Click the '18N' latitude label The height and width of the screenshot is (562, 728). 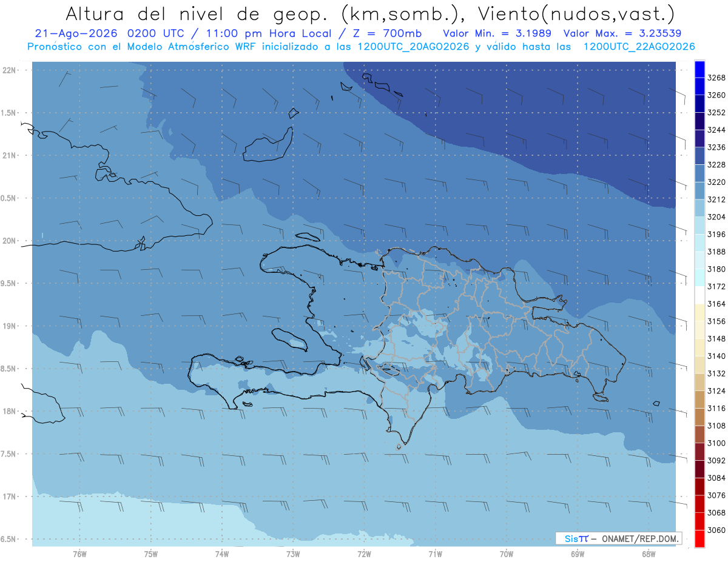point(10,411)
